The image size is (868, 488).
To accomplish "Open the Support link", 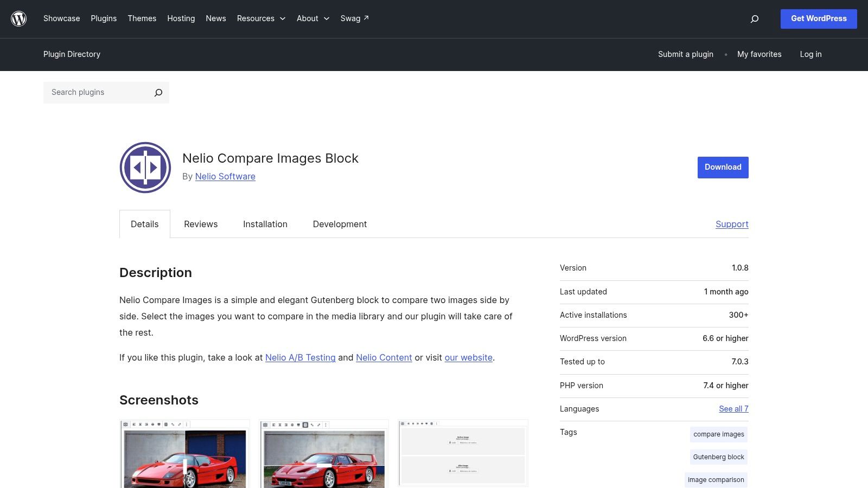I will coord(732,224).
